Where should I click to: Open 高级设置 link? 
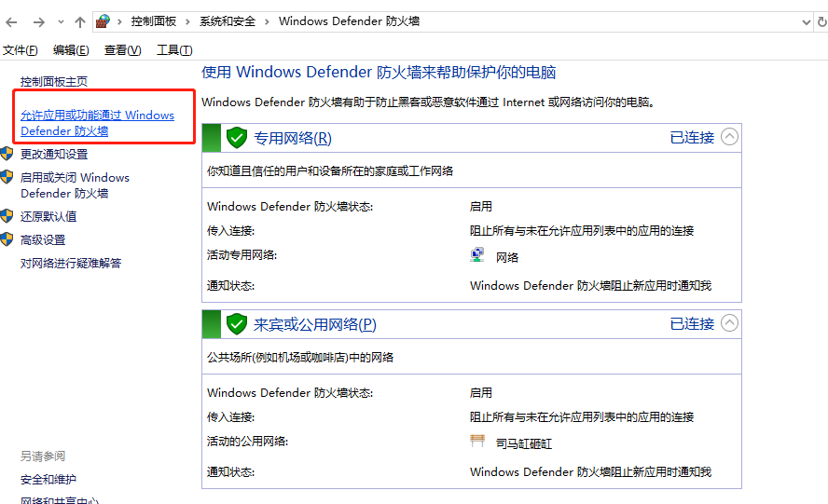pos(43,240)
